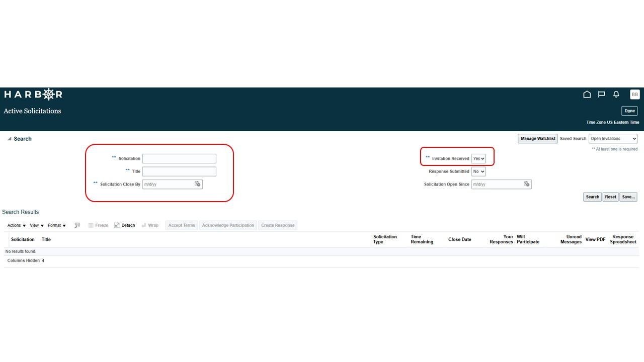This screenshot has height=362, width=644.
Task: Open the flag favorites icon
Action: click(601, 95)
